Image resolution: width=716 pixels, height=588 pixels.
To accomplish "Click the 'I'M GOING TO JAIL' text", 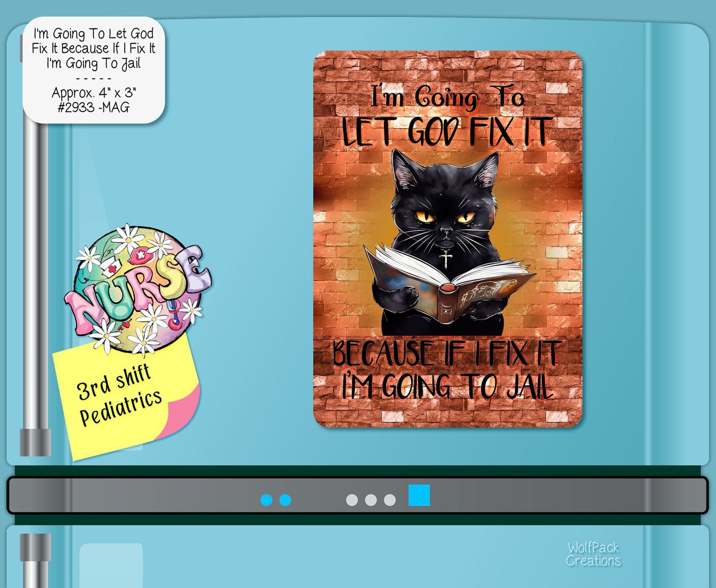I will click(x=447, y=387).
